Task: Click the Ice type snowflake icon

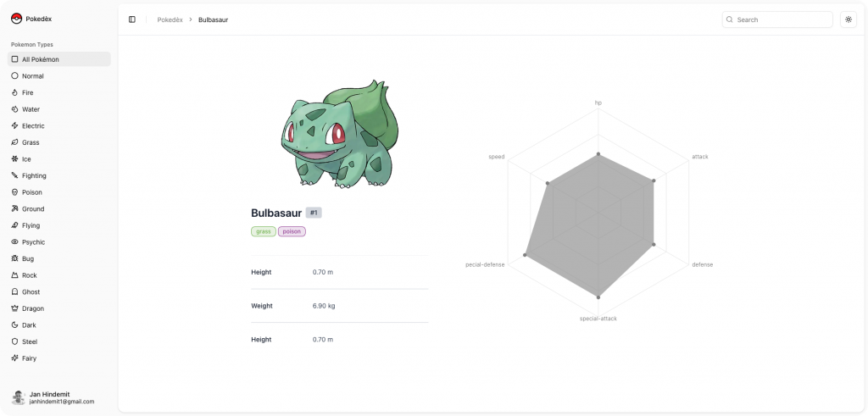Action: [x=14, y=158]
